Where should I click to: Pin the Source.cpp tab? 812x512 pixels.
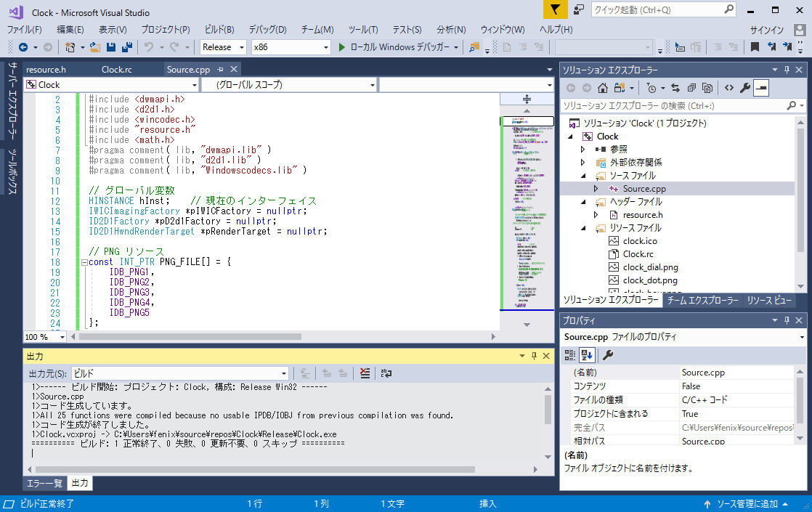coord(221,70)
